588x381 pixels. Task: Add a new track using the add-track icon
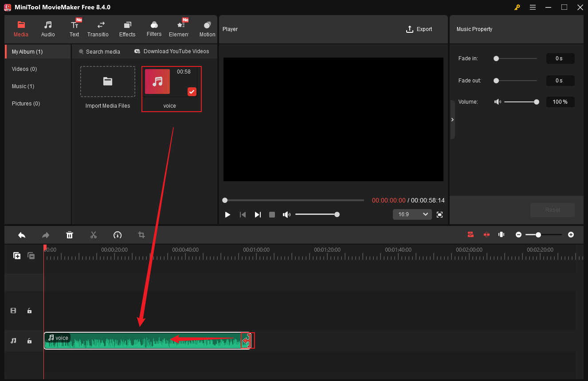pos(16,256)
